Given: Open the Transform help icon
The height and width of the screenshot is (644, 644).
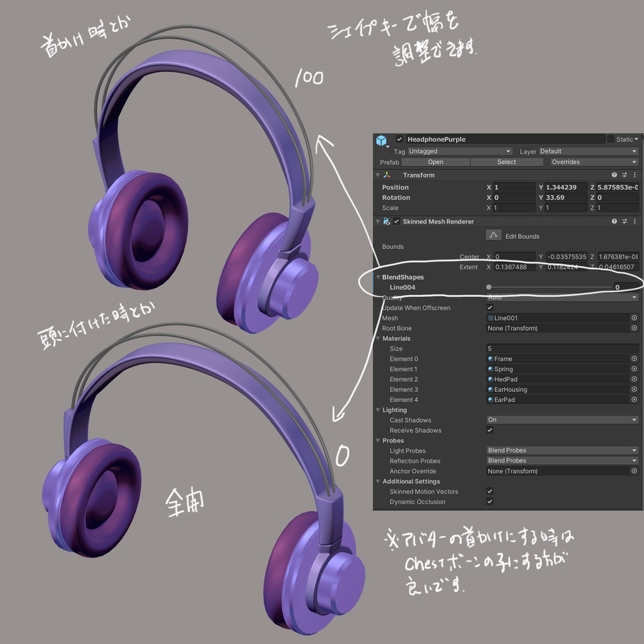Looking at the screenshot, I should [x=614, y=175].
